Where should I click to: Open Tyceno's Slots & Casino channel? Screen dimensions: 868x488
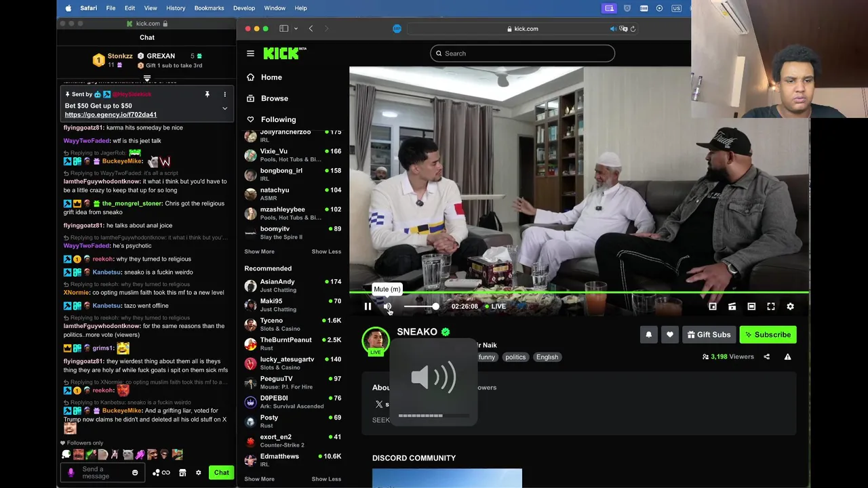(x=293, y=324)
